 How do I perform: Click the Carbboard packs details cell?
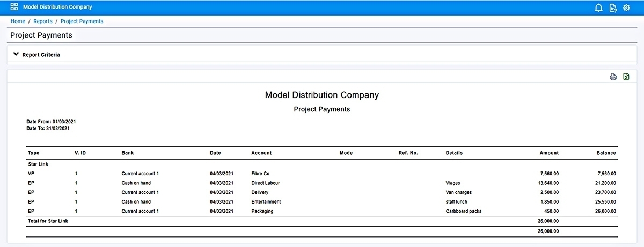click(464, 211)
